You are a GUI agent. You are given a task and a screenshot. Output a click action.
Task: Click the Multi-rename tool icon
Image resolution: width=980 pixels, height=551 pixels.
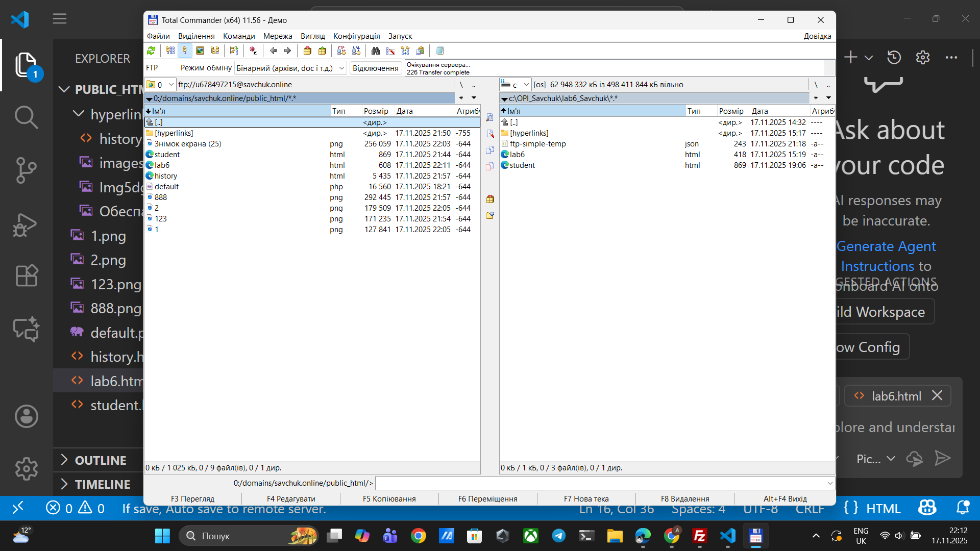pyautogui.click(x=390, y=51)
